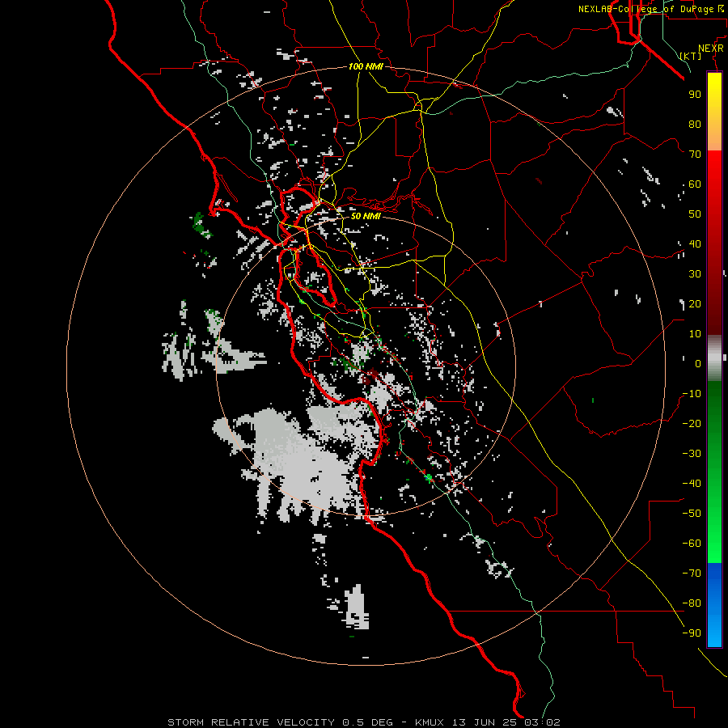Select the 10 value on the velocity scale
Image resolution: width=728 pixels, height=728 pixels.
point(695,334)
